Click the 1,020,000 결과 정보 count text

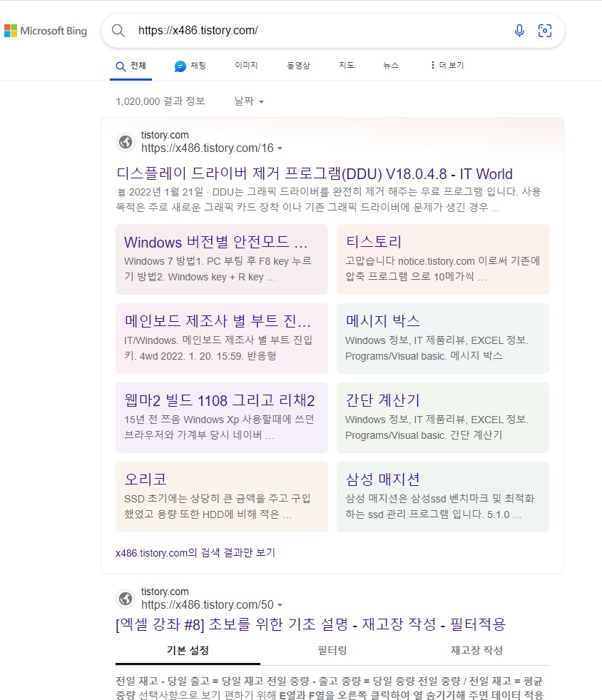click(160, 101)
